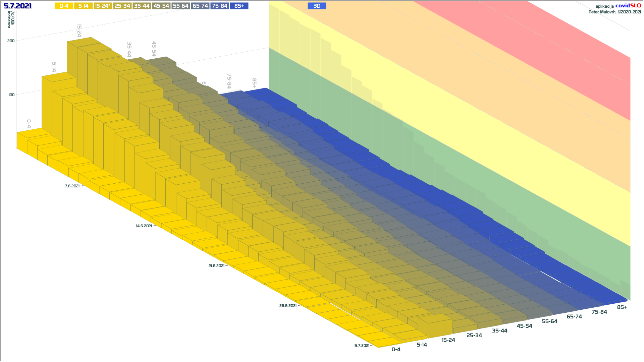Click the 85+ axis label at bottom right

pyautogui.click(x=622, y=307)
